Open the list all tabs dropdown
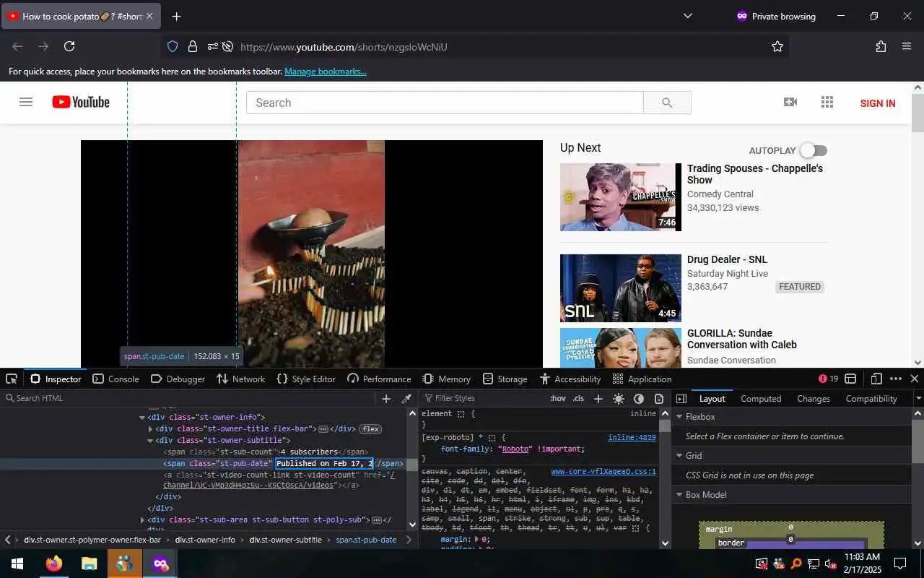 (688, 16)
